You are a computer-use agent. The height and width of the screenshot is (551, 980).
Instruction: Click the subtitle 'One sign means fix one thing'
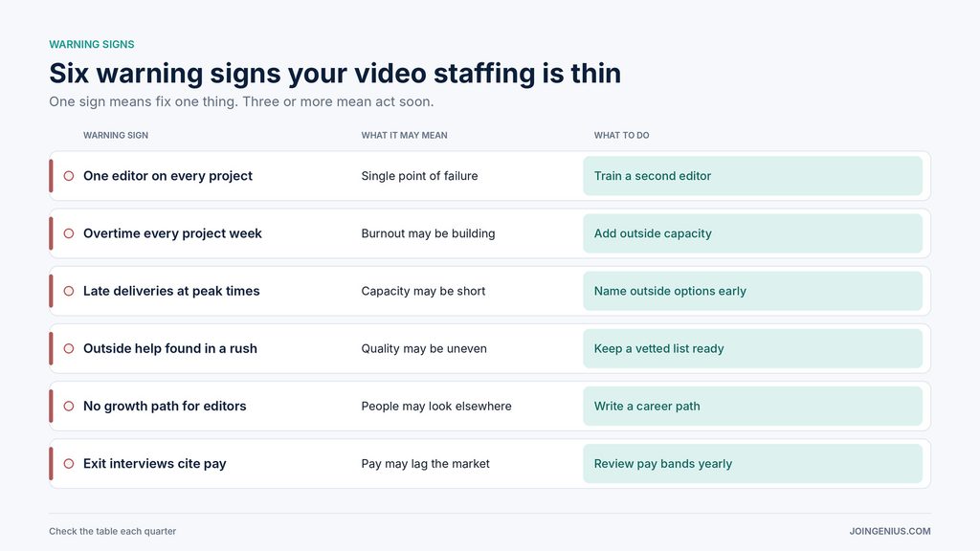click(241, 101)
